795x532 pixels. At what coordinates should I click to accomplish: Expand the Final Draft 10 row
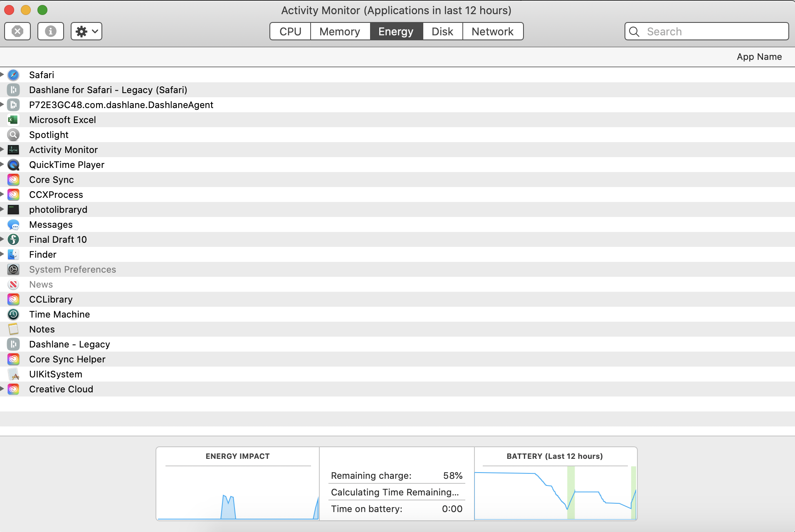(x=2, y=239)
